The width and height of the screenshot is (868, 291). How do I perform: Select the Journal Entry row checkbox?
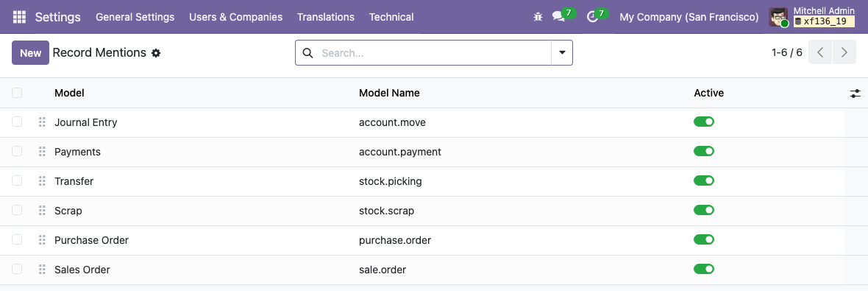pos(17,122)
